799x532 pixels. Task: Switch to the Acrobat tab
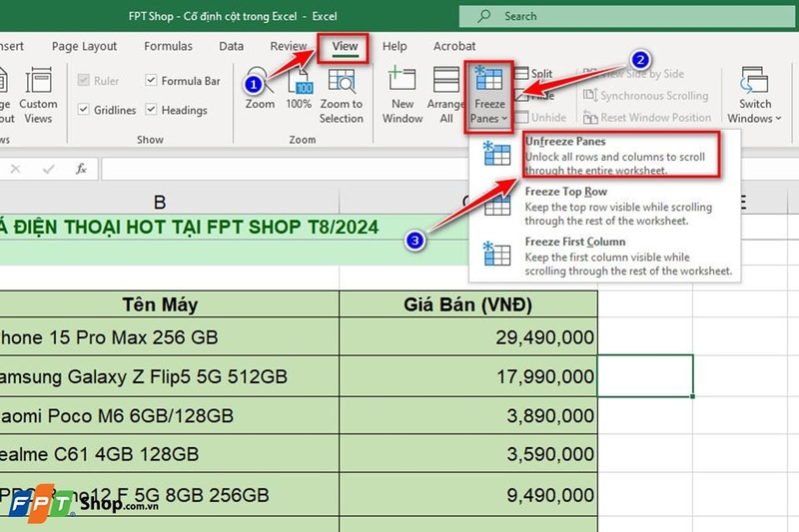pos(454,46)
